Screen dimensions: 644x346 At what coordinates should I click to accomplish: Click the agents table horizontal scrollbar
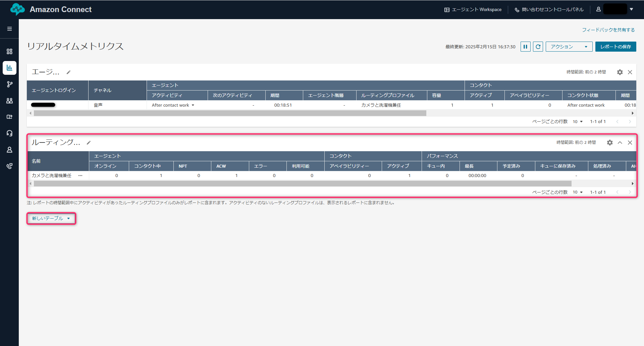pyautogui.click(x=230, y=113)
